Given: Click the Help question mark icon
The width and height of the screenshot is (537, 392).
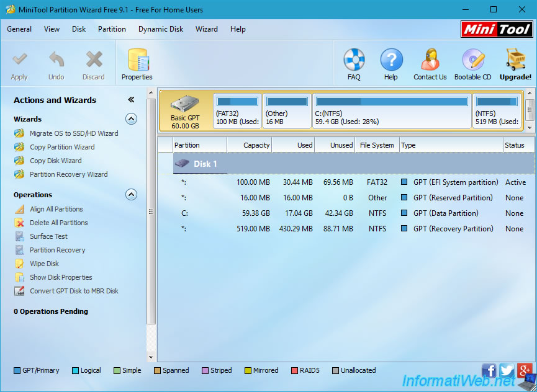Looking at the screenshot, I should pos(391,61).
